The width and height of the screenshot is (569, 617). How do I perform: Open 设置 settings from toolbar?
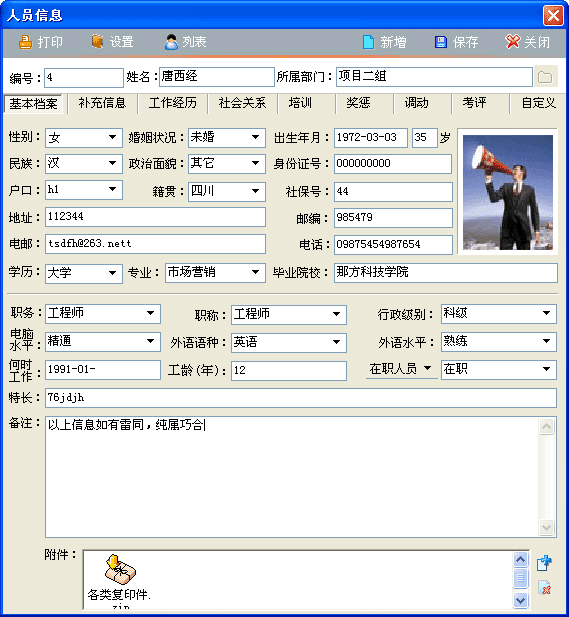[113, 42]
